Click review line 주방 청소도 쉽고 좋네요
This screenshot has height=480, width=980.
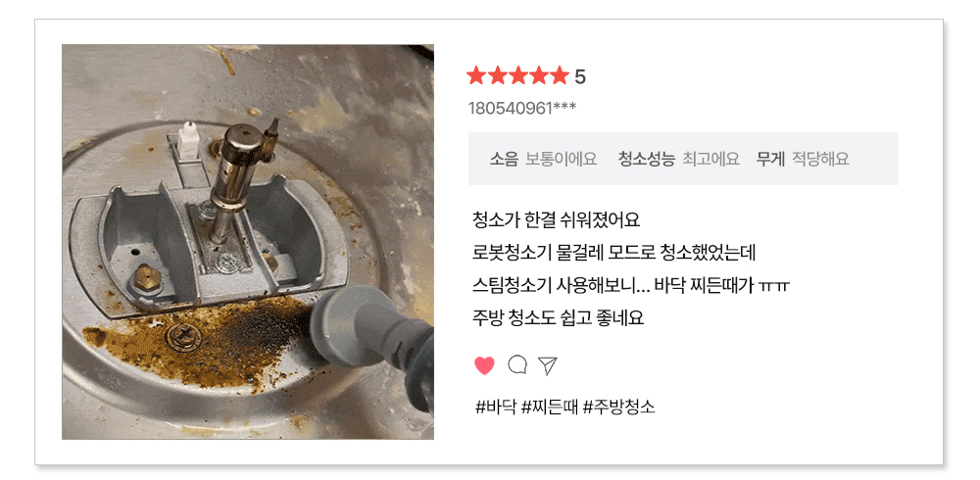point(559,317)
